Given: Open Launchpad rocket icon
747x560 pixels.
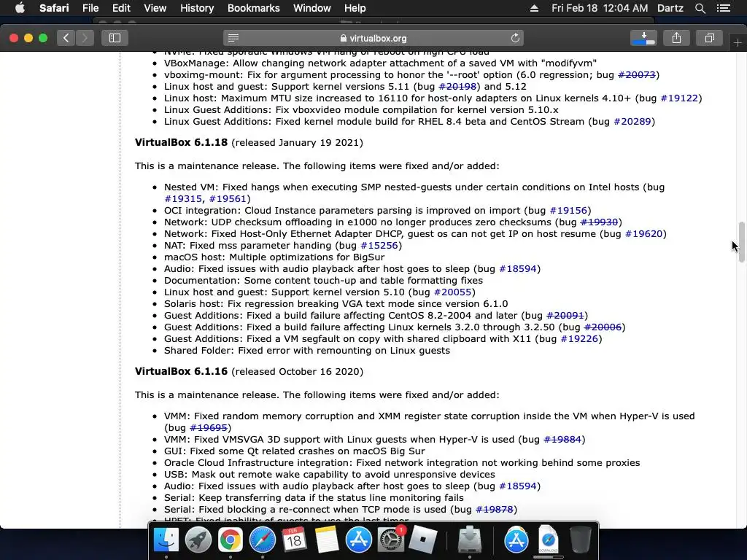Looking at the screenshot, I should [198, 540].
